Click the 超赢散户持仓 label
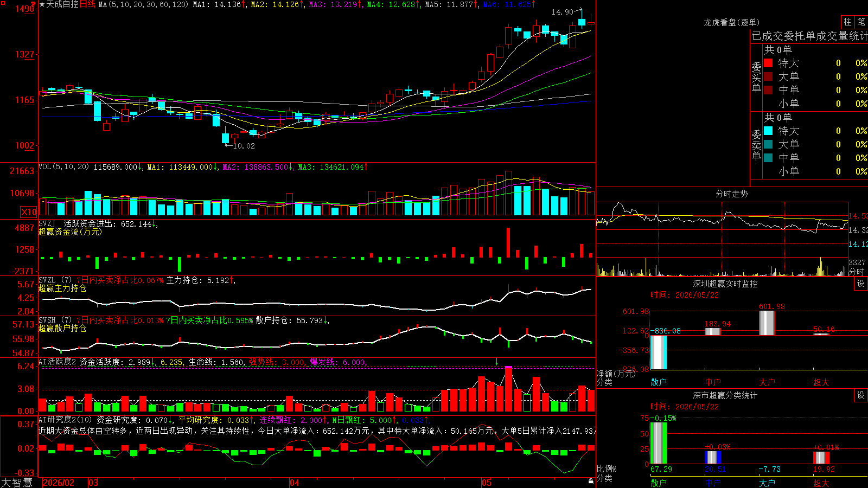Image resolution: width=868 pixels, height=488 pixels. coord(62,328)
